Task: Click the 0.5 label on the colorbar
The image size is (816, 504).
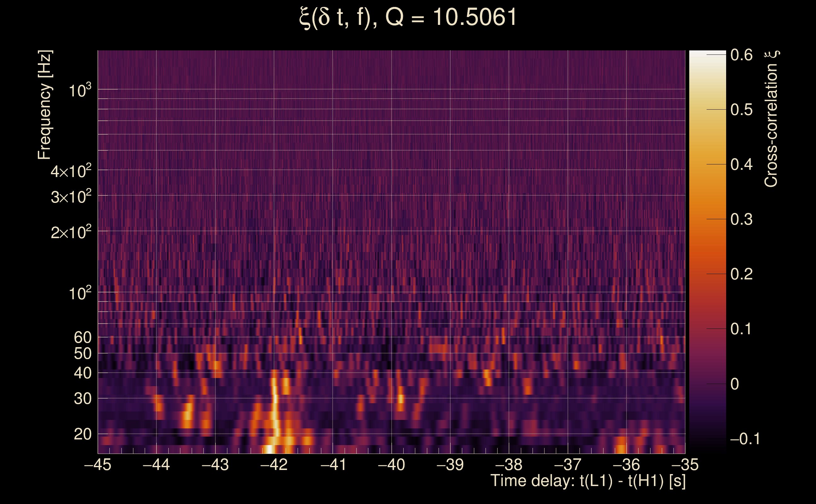Action: click(741, 110)
